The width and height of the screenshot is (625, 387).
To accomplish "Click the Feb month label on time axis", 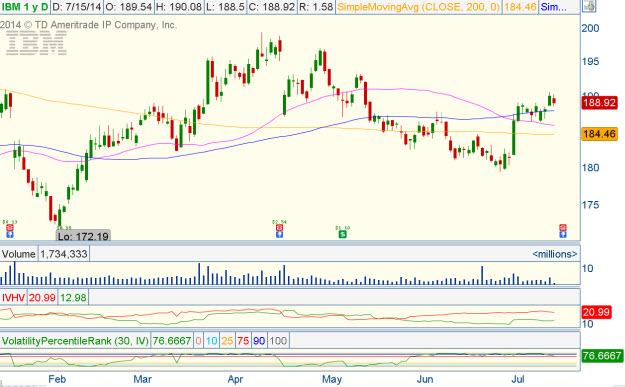I will 57,379.
